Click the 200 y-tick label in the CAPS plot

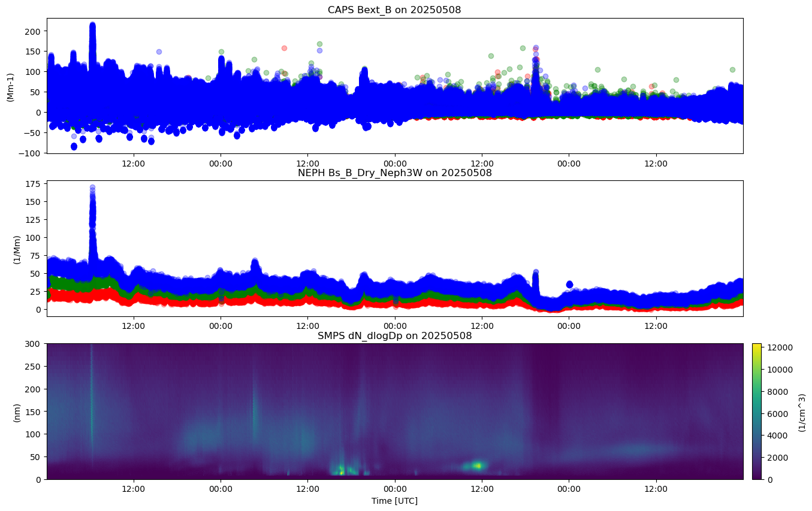coord(34,31)
